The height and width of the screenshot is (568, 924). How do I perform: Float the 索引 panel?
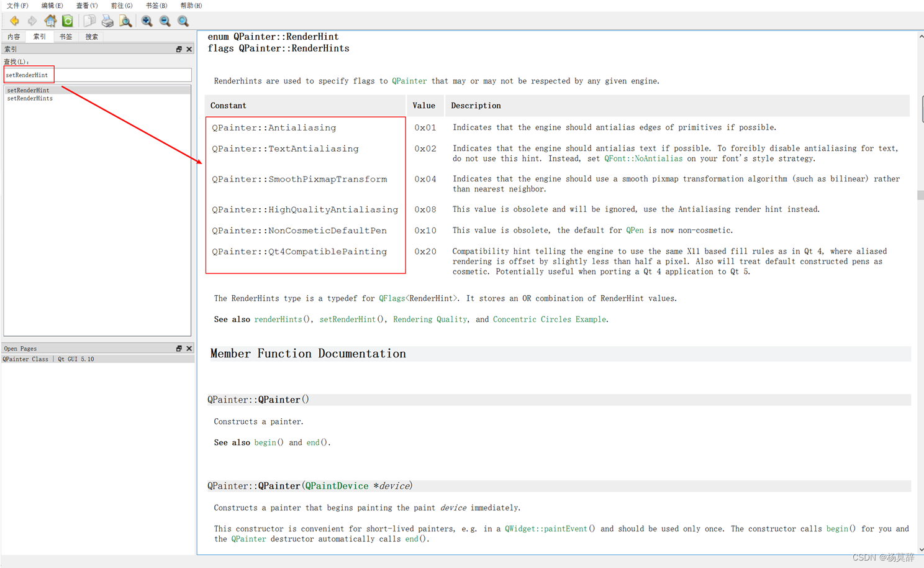pos(179,49)
